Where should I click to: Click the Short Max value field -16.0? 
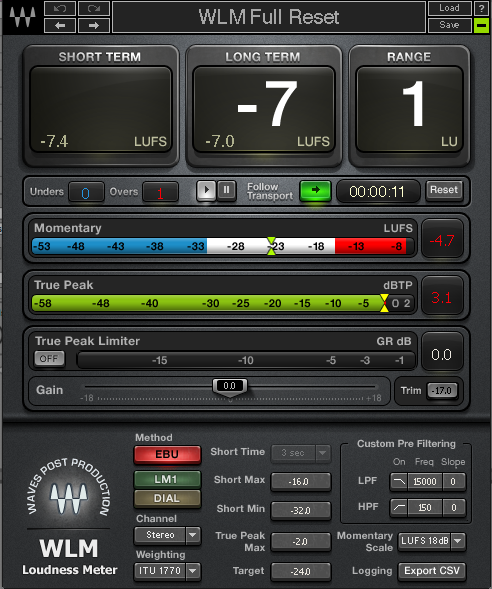(x=301, y=482)
